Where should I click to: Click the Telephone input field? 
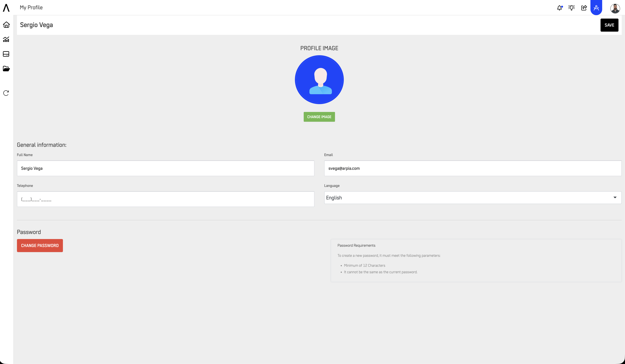165,199
